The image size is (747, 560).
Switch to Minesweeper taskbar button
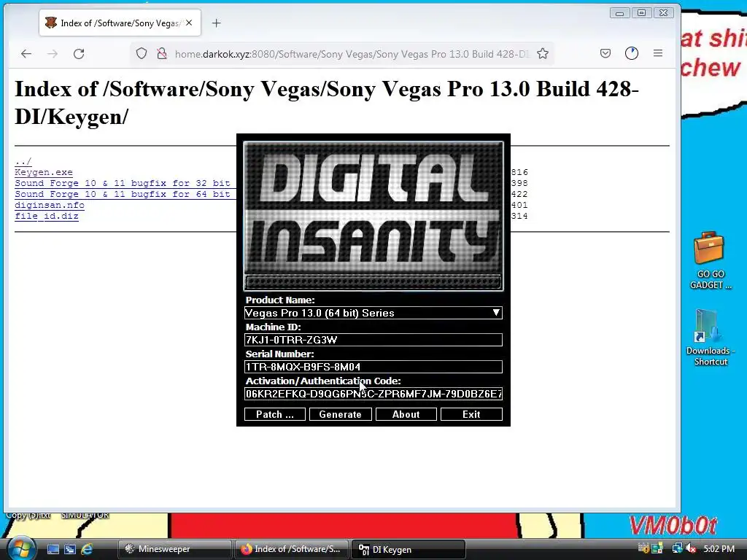pyautogui.click(x=174, y=549)
